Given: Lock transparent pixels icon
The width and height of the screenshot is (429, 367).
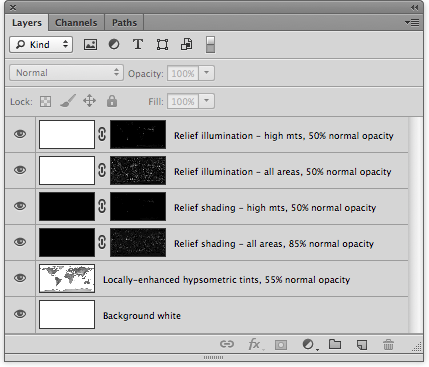Looking at the screenshot, I should [x=46, y=101].
